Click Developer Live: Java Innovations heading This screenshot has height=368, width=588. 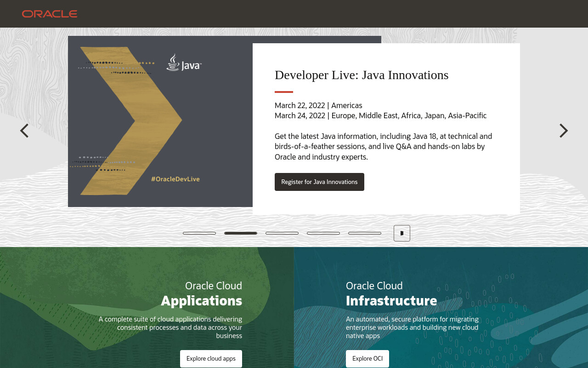(x=362, y=75)
